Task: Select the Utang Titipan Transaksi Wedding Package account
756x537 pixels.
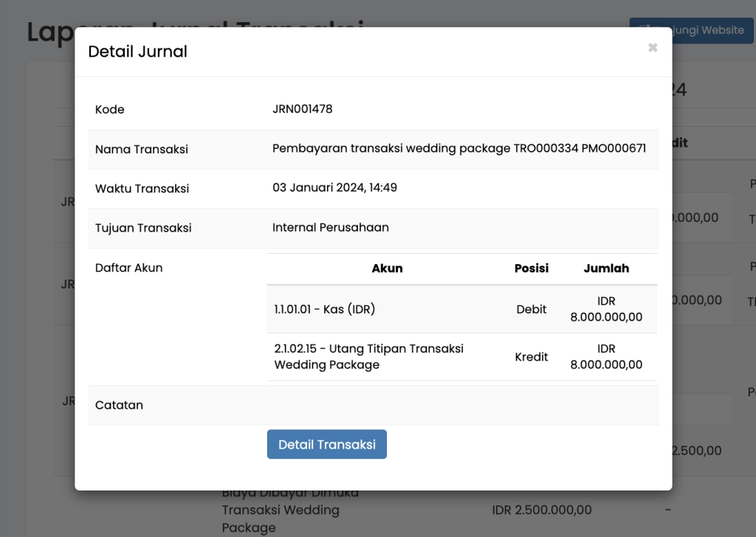Action: coord(368,356)
